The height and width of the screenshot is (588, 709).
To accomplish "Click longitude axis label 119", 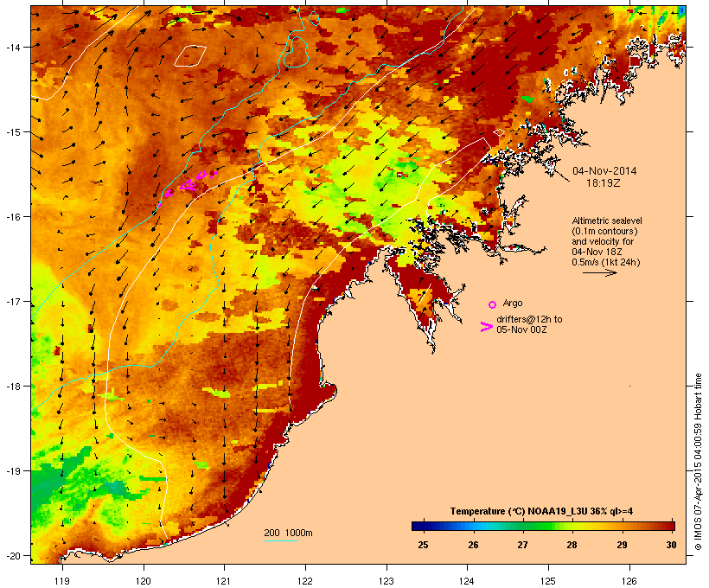I will (62, 581).
